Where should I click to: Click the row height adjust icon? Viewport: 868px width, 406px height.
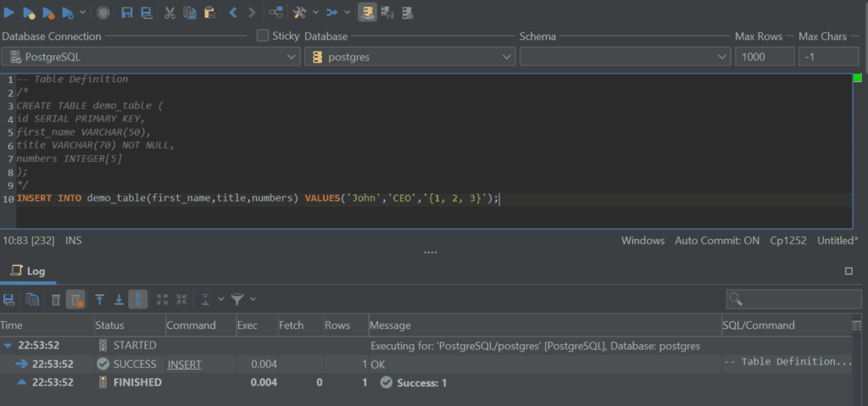205,300
